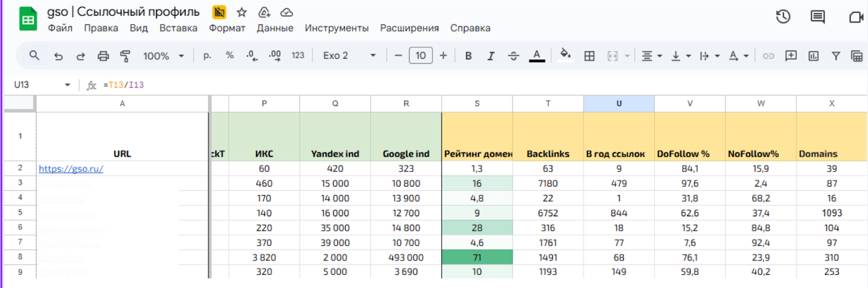Click the table views icon
The width and height of the screenshot is (868, 288).
[x=857, y=56]
